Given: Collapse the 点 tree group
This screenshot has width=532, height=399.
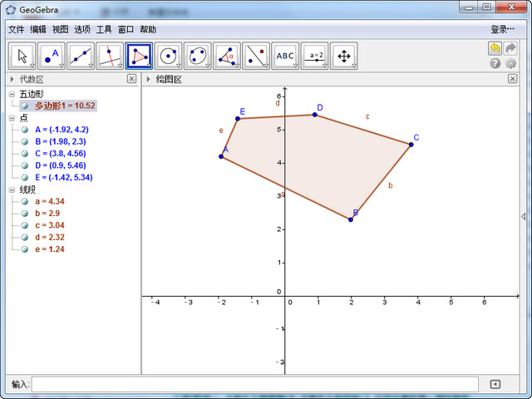Looking at the screenshot, I should tap(12, 118).
